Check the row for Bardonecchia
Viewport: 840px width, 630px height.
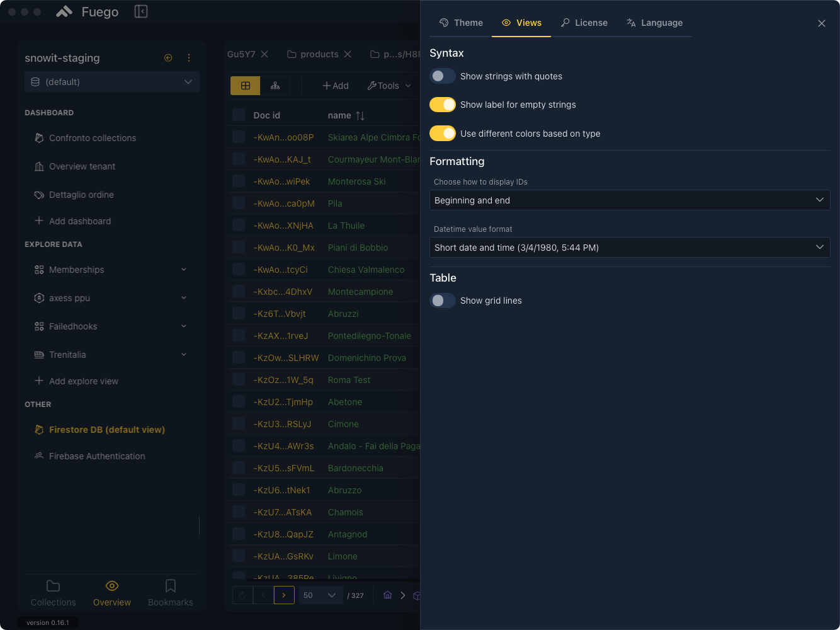(x=239, y=467)
